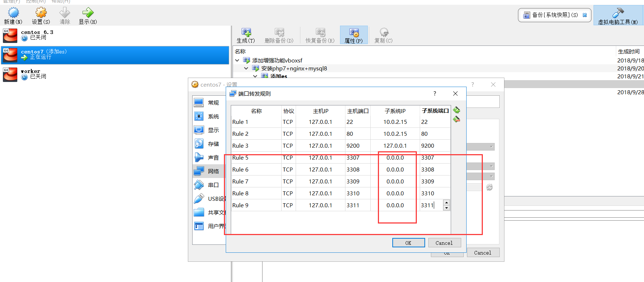Select the worker virtual machine
Viewport: 644px width, 282px height.
(115, 75)
